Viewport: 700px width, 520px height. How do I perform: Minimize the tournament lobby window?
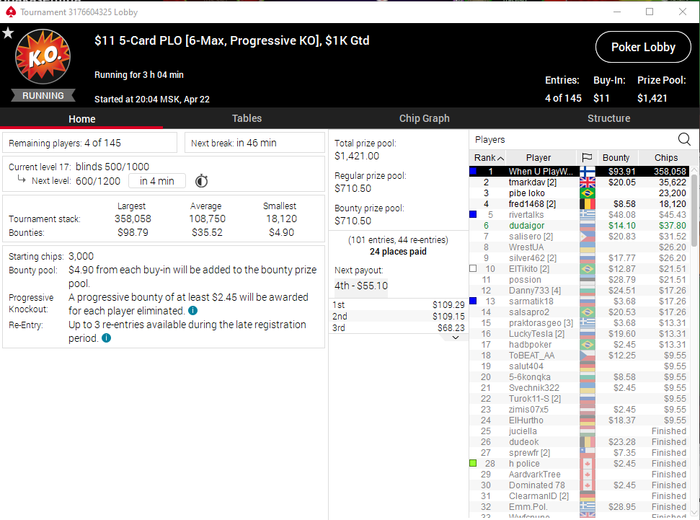click(x=617, y=12)
